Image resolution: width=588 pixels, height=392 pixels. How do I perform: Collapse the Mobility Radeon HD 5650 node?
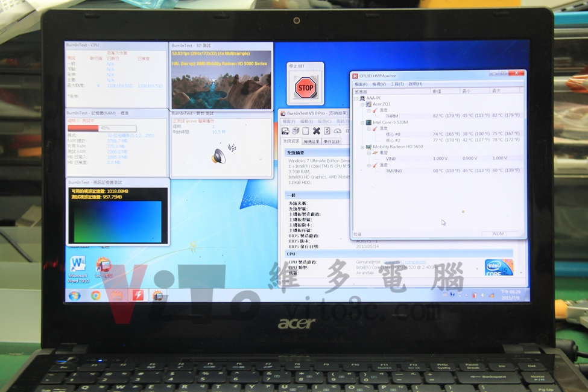point(362,147)
